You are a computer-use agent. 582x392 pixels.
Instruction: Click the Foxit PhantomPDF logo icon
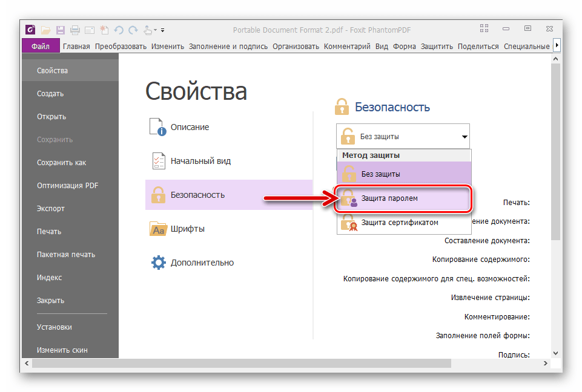[x=30, y=29]
